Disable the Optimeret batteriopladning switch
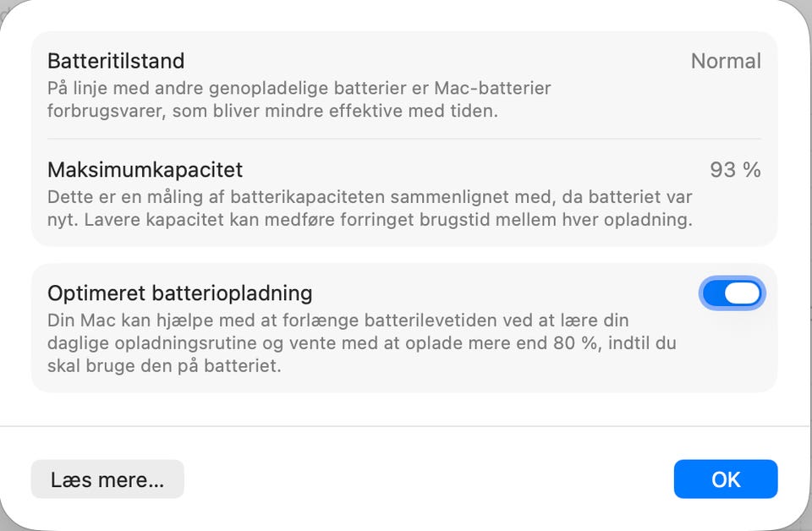The height and width of the screenshot is (531, 812). (732, 293)
